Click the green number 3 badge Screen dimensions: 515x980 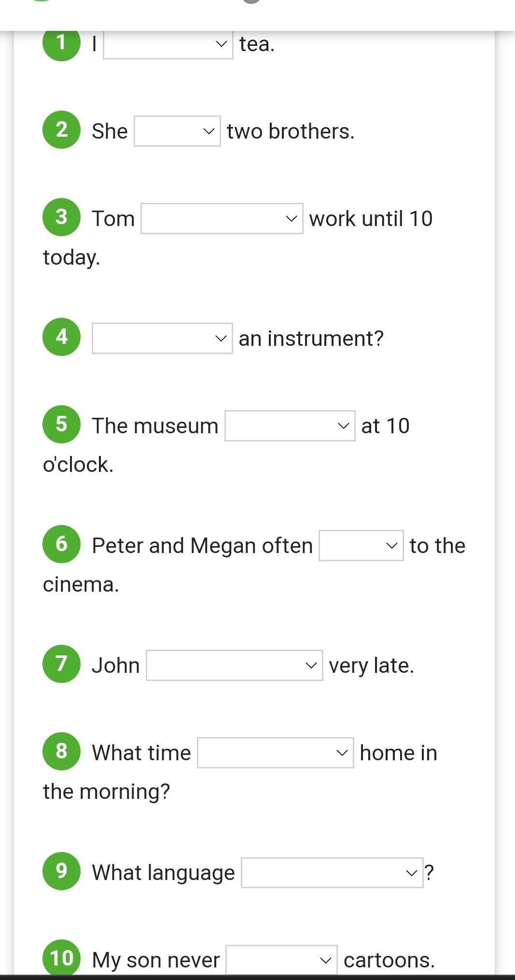tap(61, 217)
